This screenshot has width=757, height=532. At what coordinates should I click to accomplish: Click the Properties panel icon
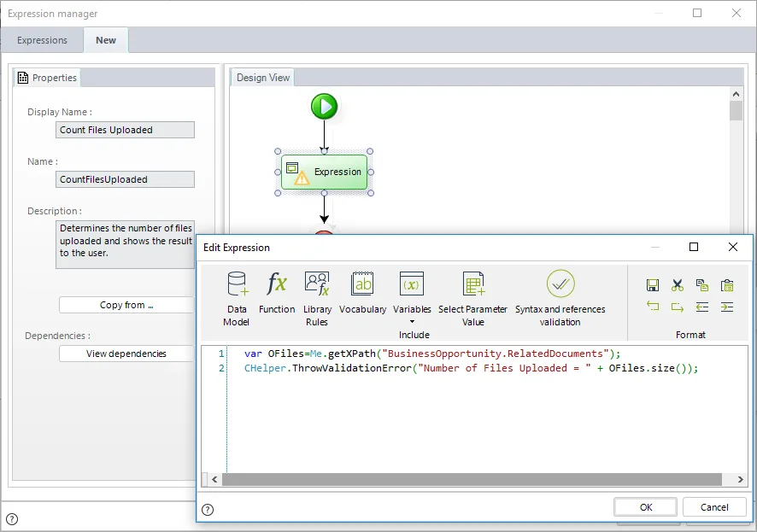pos(23,78)
